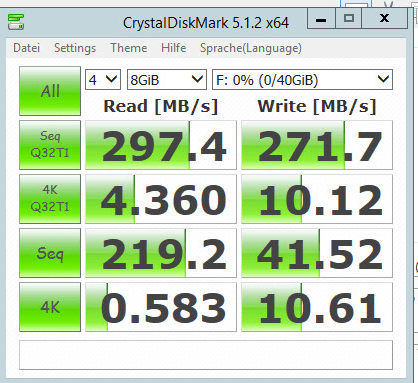Click the CrystalDiskMark 5.1.2 x64 title bar

tap(206, 23)
